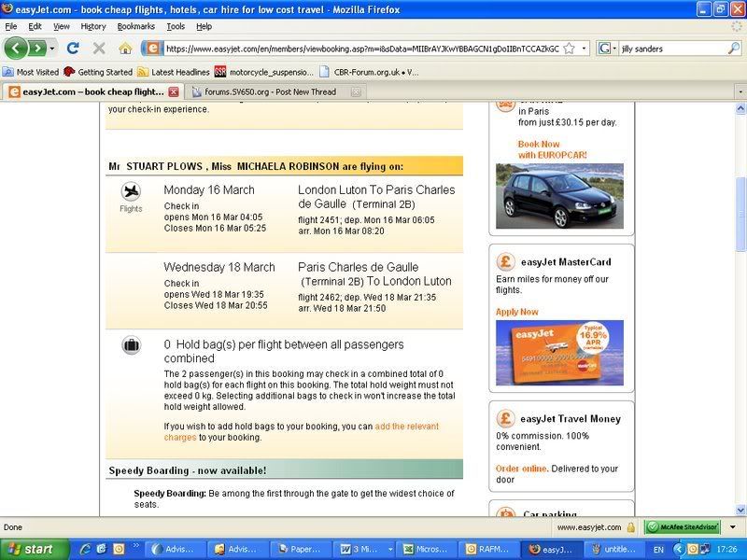Open the list all tabs dropdown
747x560 pixels.
click(x=740, y=91)
